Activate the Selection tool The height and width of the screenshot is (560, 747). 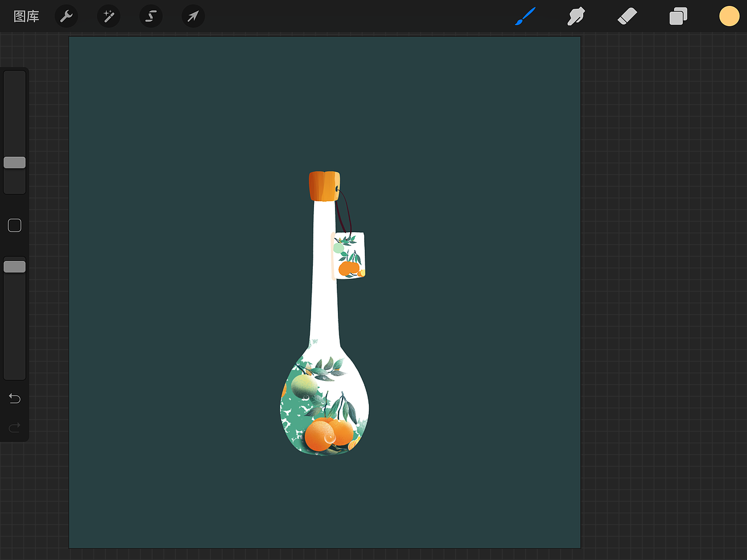pos(151,16)
